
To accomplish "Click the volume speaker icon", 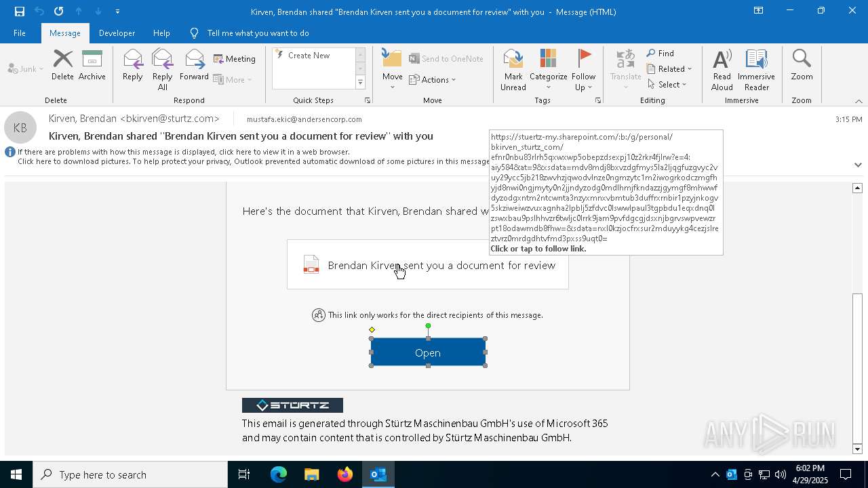I will 781,474.
